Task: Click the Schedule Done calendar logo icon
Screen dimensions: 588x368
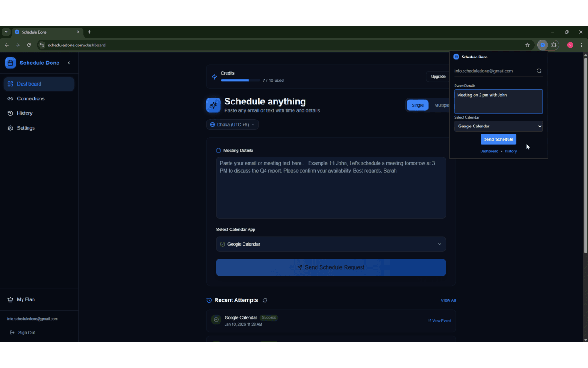Action: click(10, 63)
